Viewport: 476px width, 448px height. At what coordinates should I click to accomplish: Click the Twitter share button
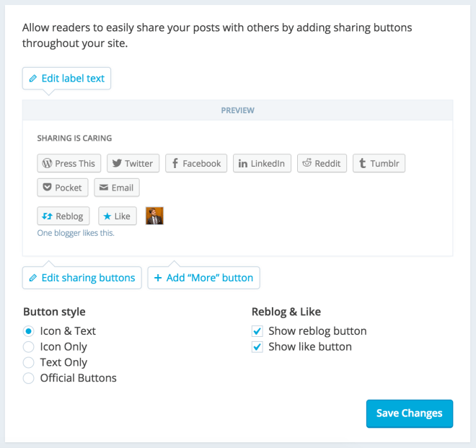coord(133,163)
